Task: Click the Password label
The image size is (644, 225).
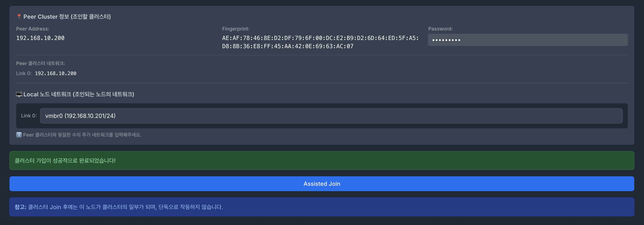Action: click(440, 29)
